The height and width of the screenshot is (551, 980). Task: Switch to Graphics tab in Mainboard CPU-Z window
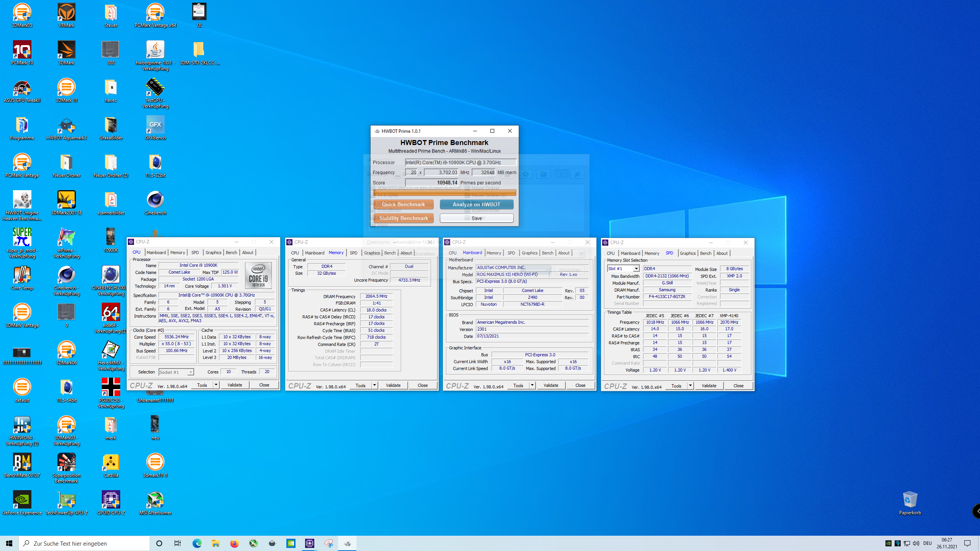(x=529, y=253)
